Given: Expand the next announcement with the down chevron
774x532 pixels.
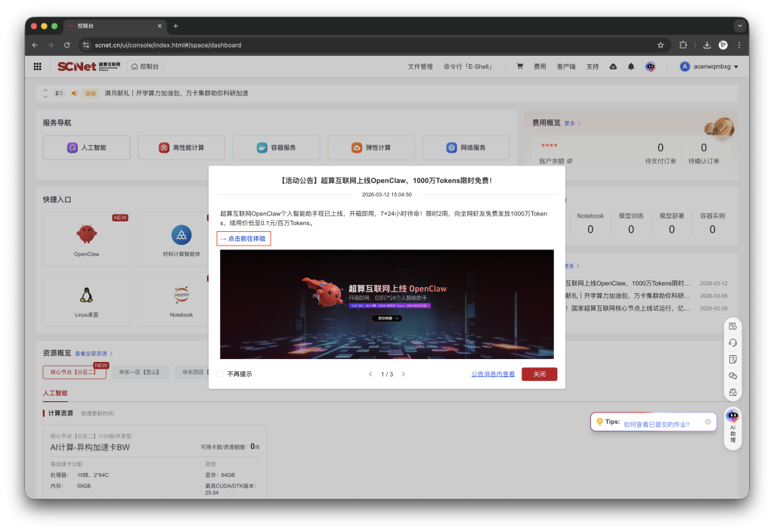Looking at the screenshot, I should (45, 98).
